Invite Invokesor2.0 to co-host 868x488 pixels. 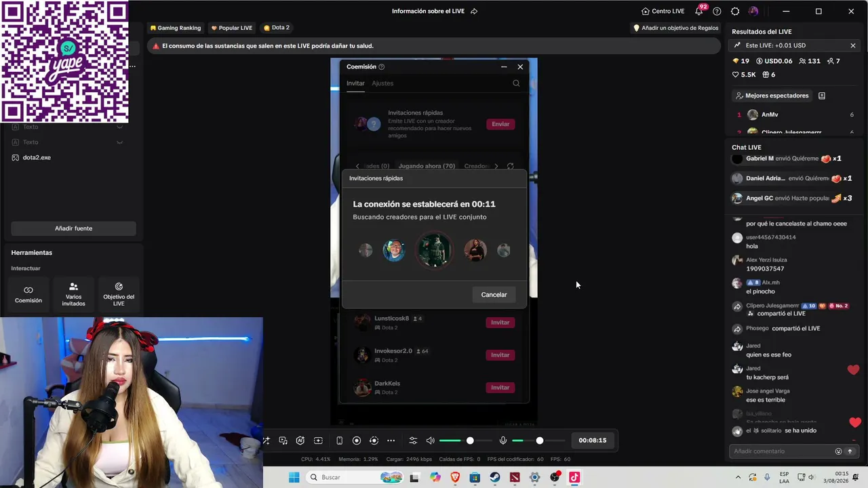[500, 355]
